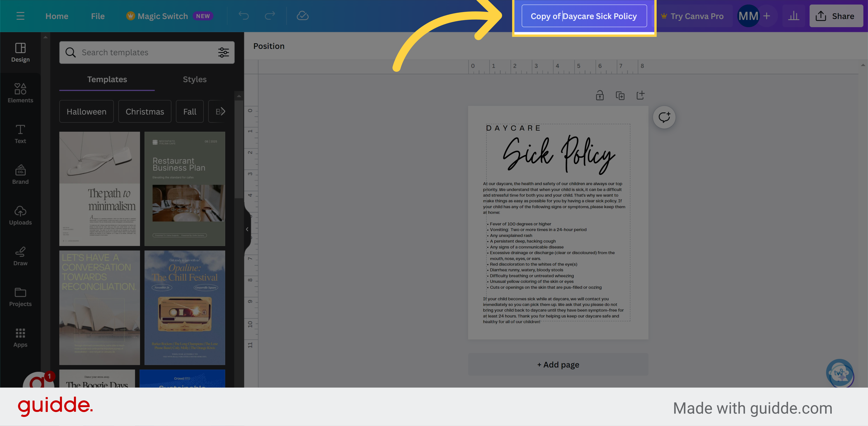The image size is (868, 426).
Task: Select the Restaurant Business Plan template
Action: (x=185, y=189)
